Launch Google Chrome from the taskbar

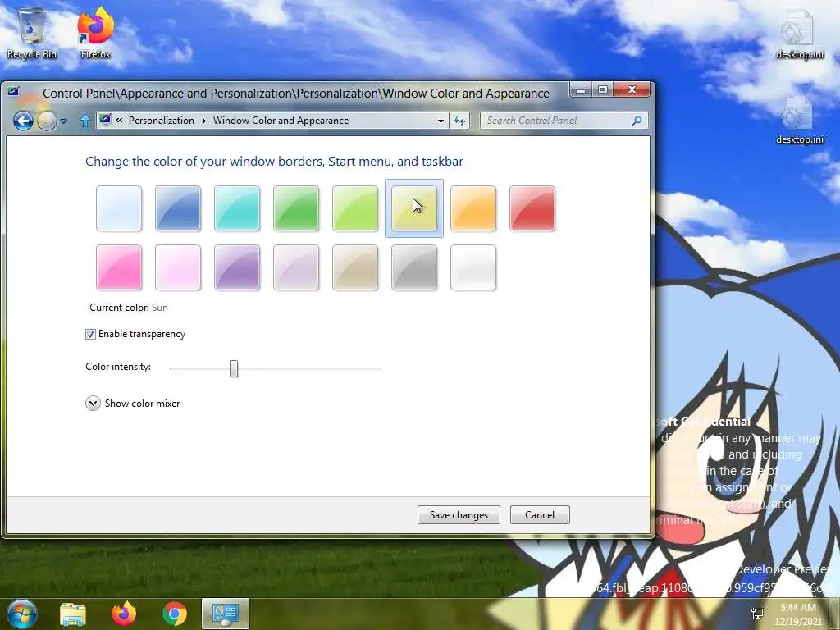[x=175, y=614]
